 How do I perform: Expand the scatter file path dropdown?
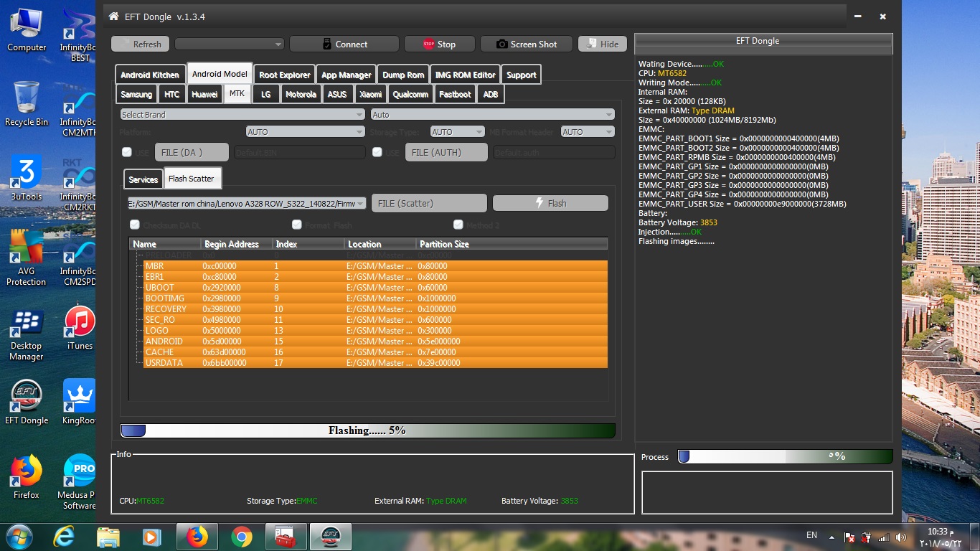pyautogui.click(x=247, y=203)
